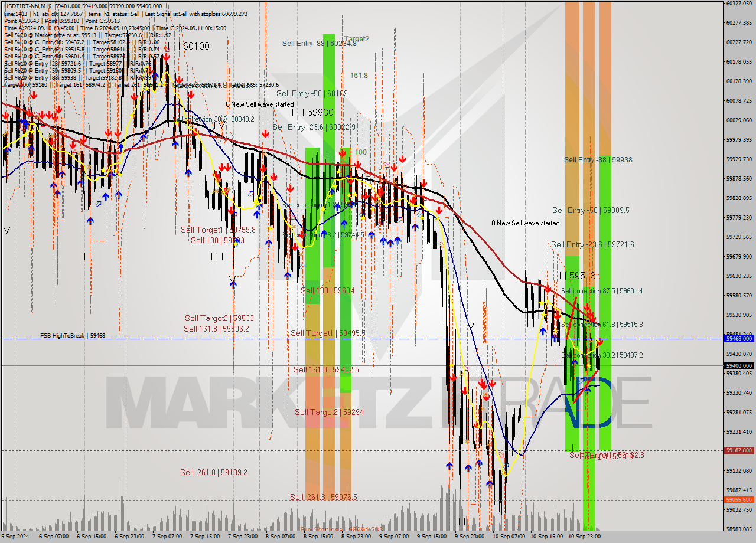Click the '7 Sep 07:00' time axis label
This screenshot has width=756, height=543.
(x=167, y=537)
